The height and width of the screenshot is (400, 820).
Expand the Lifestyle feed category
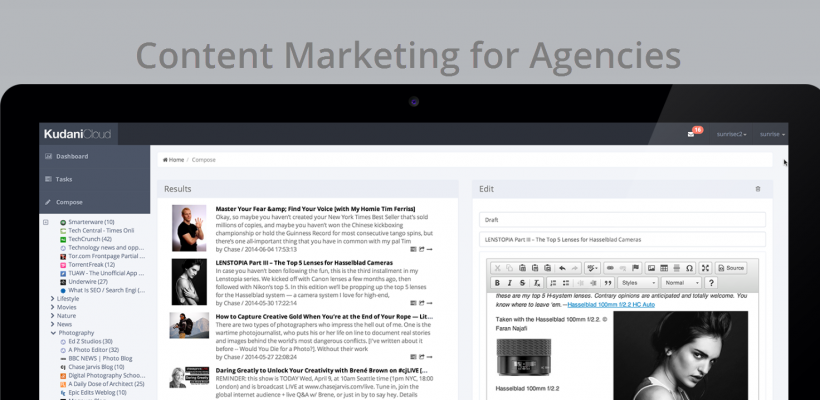pyautogui.click(x=53, y=299)
